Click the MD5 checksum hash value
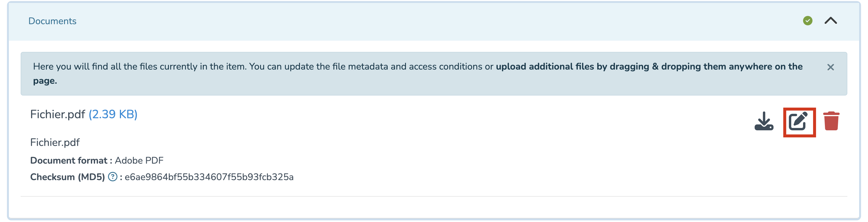Image resolution: width=868 pixels, height=222 pixels. click(209, 177)
